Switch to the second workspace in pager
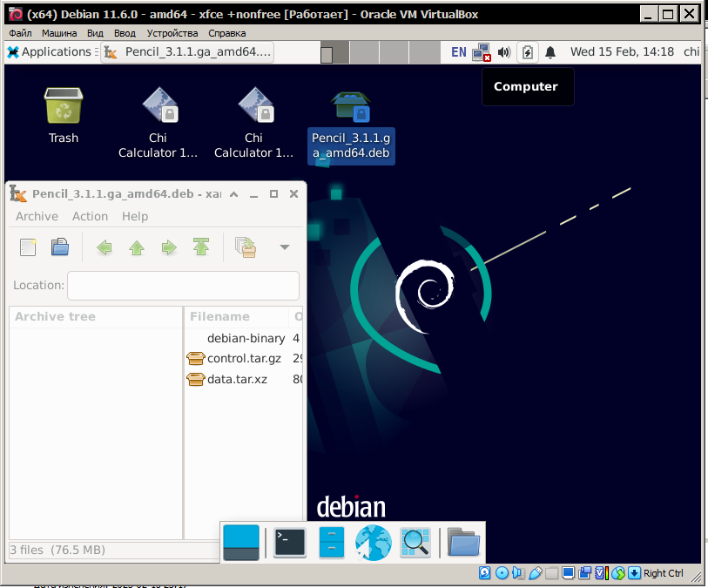 (364, 52)
